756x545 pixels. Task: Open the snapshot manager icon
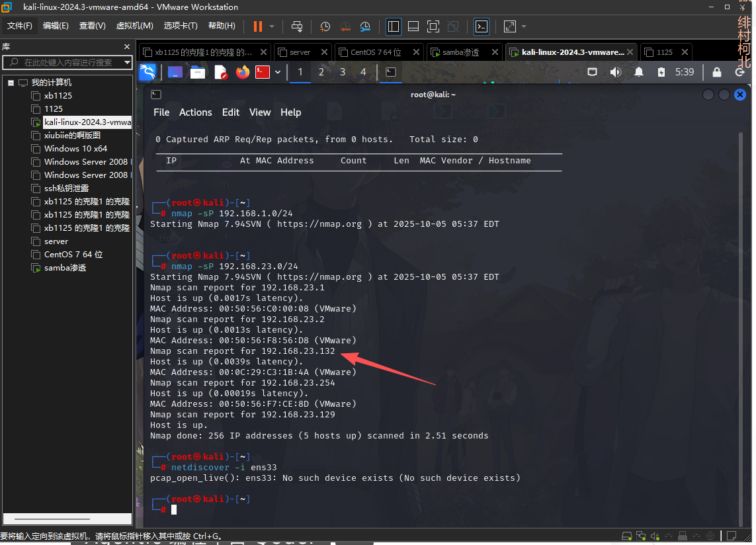365,26
